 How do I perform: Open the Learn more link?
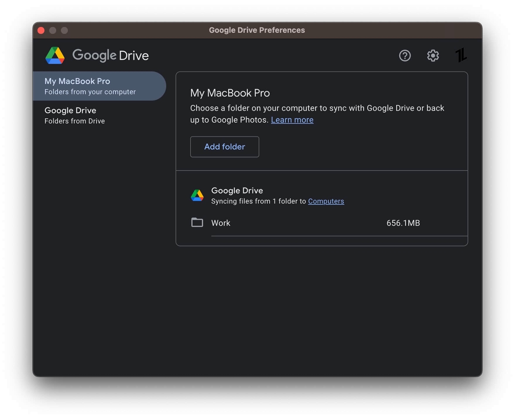coord(292,120)
